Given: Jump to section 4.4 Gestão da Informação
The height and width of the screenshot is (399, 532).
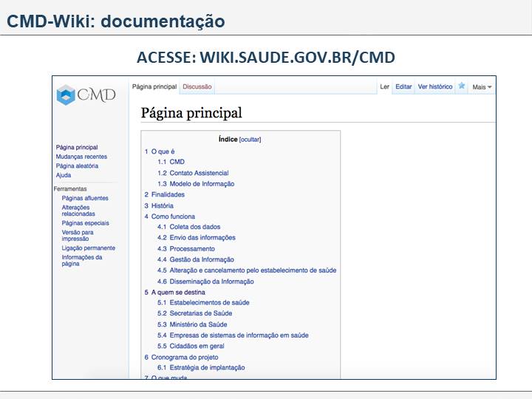Looking at the screenshot, I should (x=195, y=259).
